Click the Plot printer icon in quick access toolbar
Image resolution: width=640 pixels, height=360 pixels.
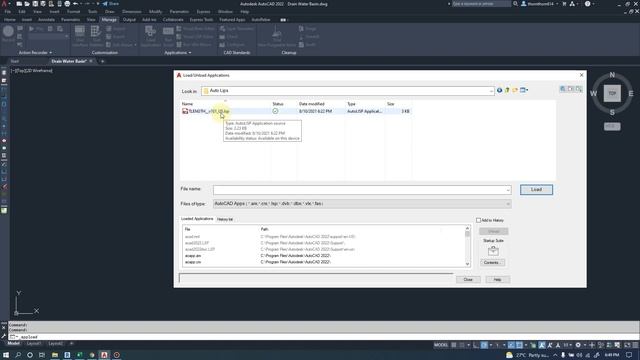(x=67, y=4)
